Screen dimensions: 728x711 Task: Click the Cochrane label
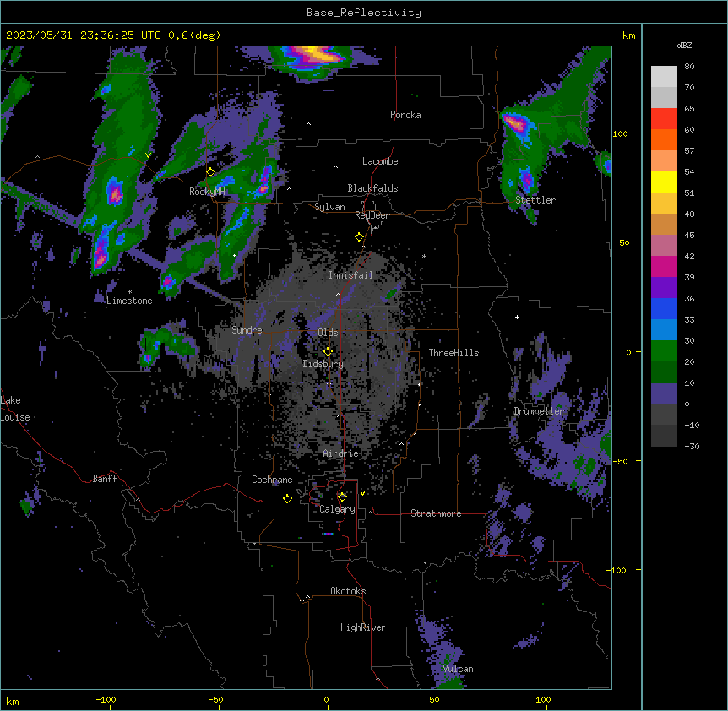pyautogui.click(x=272, y=480)
